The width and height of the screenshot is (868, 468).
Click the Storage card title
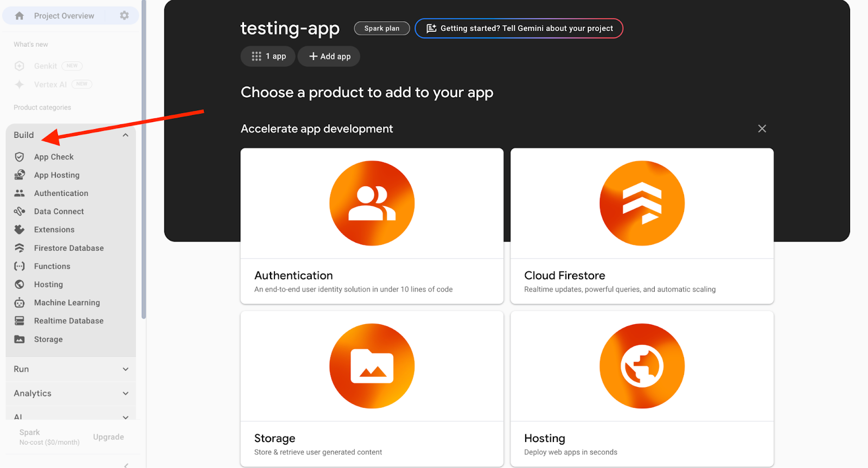coord(275,438)
